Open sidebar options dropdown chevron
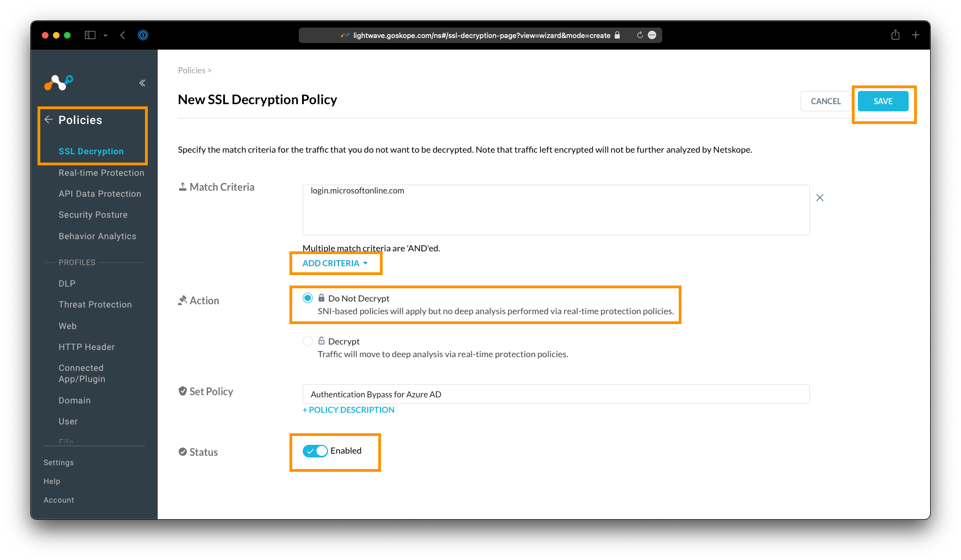961x560 pixels. click(x=105, y=35)
